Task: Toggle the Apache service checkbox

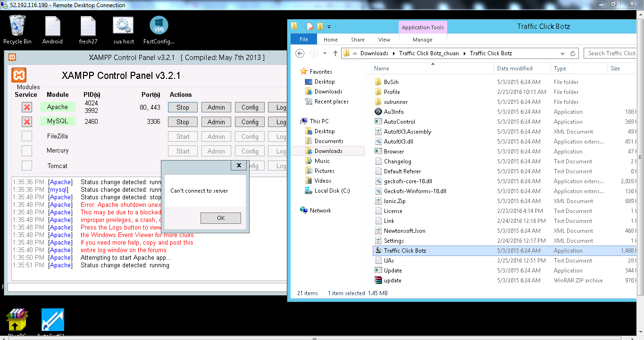Action: click(27, 108)
